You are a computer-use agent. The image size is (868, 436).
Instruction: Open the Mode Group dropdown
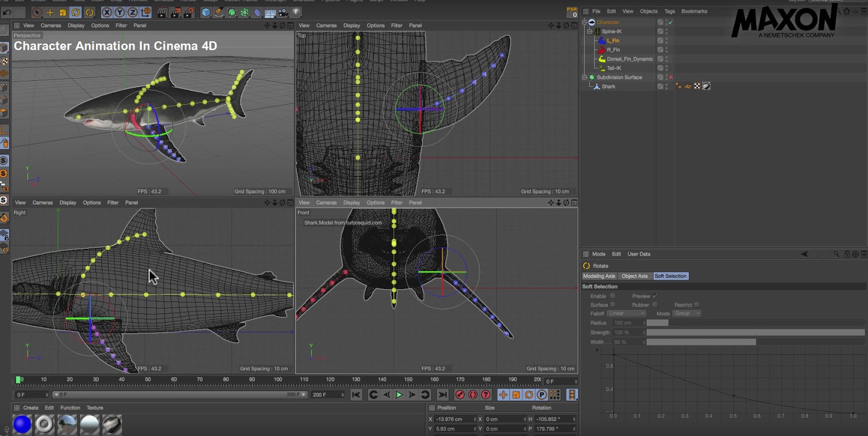pyautogui.click(x=687, y=313)
